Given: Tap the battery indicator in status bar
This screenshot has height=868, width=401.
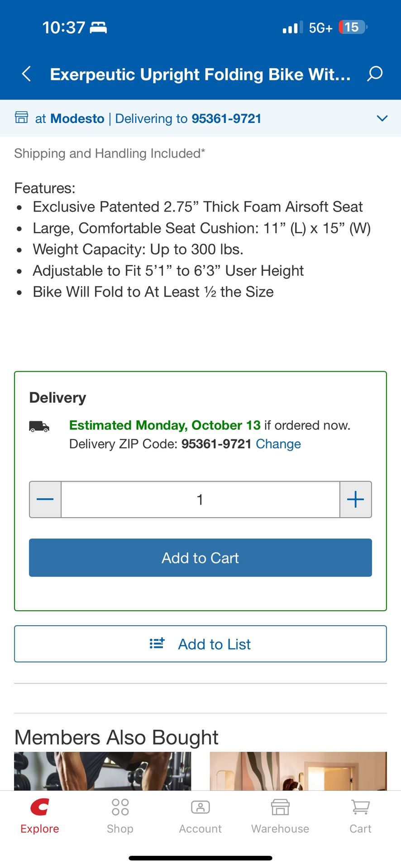Looking at the screenshot, I should pos(353,28).
